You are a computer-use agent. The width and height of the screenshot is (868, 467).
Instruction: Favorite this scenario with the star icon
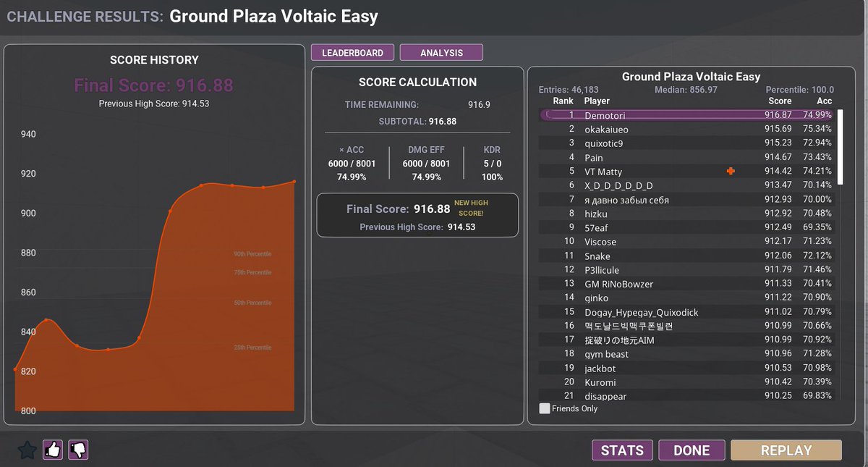coord(27,450)
